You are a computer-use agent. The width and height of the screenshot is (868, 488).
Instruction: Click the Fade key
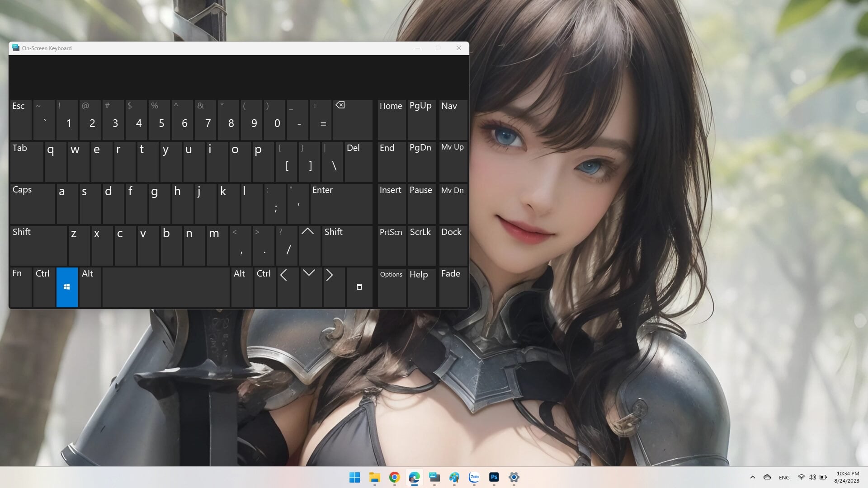coord(453,287)
